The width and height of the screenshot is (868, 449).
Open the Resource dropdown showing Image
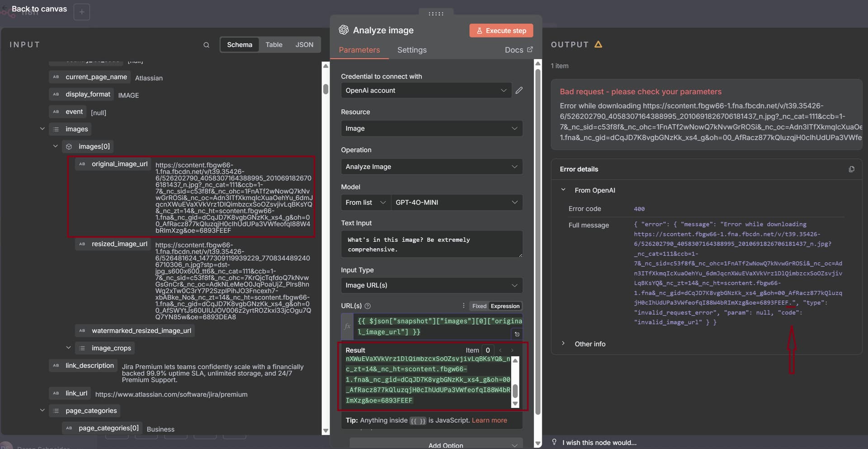(x=431, y=128)
